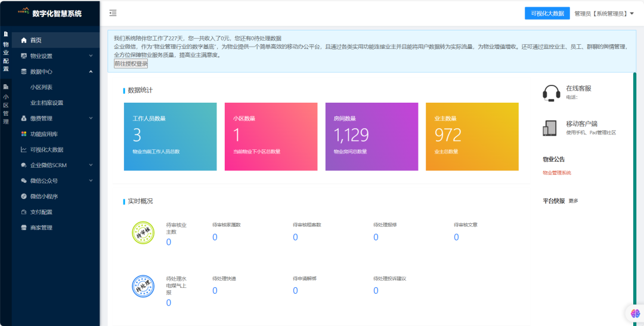Click the headset icon for 在线客服
The width and height of the screenshot is (644, 326).
point(551,93)
